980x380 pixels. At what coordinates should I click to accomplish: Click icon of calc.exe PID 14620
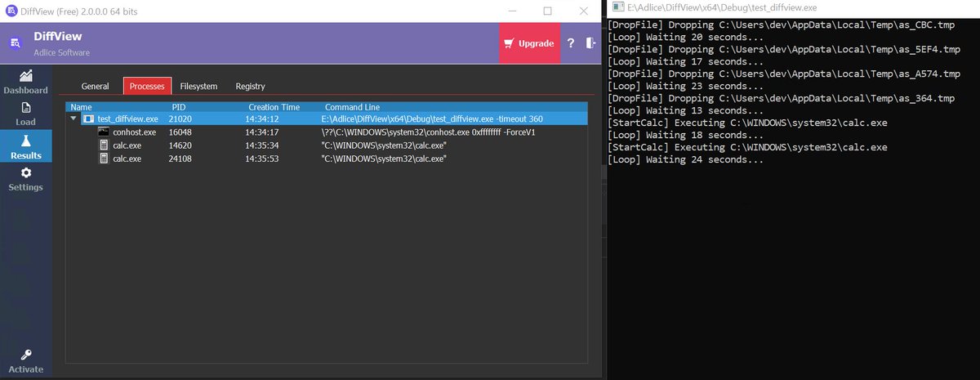104,145
